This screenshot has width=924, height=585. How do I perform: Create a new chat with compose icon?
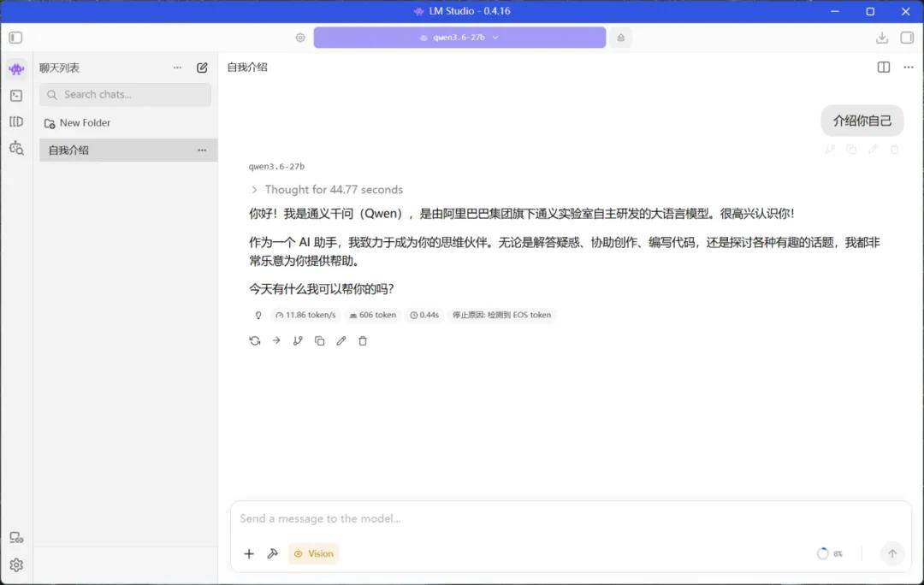(x=202, y=68)
